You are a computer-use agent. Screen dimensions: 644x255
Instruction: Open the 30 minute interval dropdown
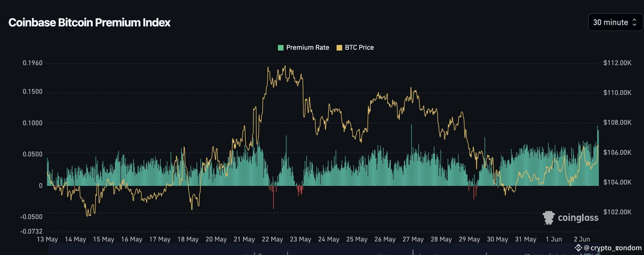point(615,22)
